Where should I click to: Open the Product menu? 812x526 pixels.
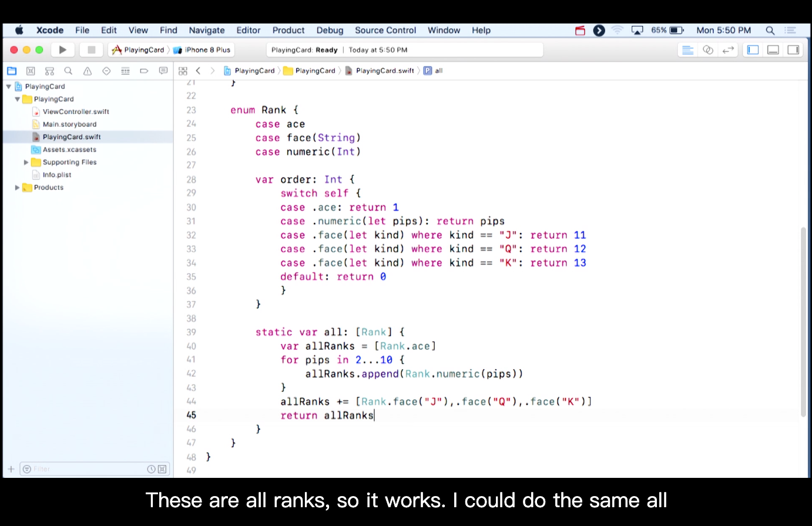pyautogui.click(x=288, y=31)
